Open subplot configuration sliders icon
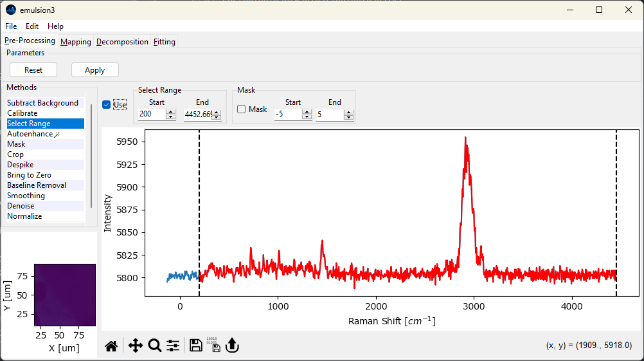 click(x=173, y=346)
